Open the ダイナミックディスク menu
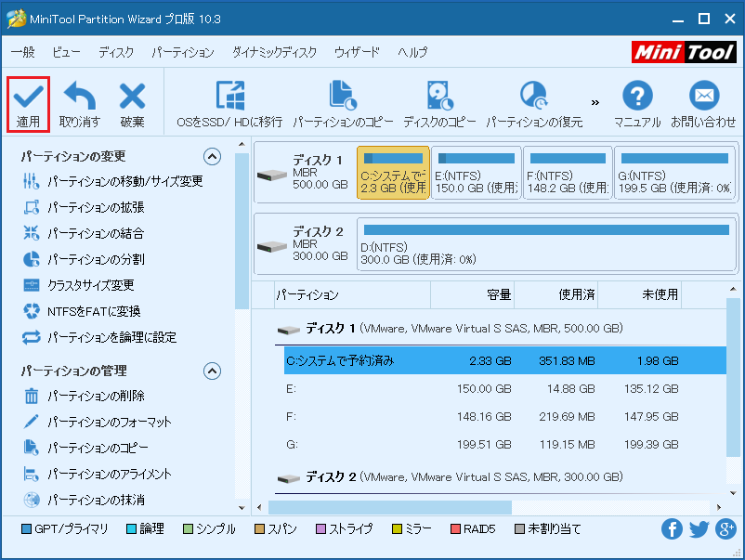This screenshot has width=745, height=560. point(274,52)
